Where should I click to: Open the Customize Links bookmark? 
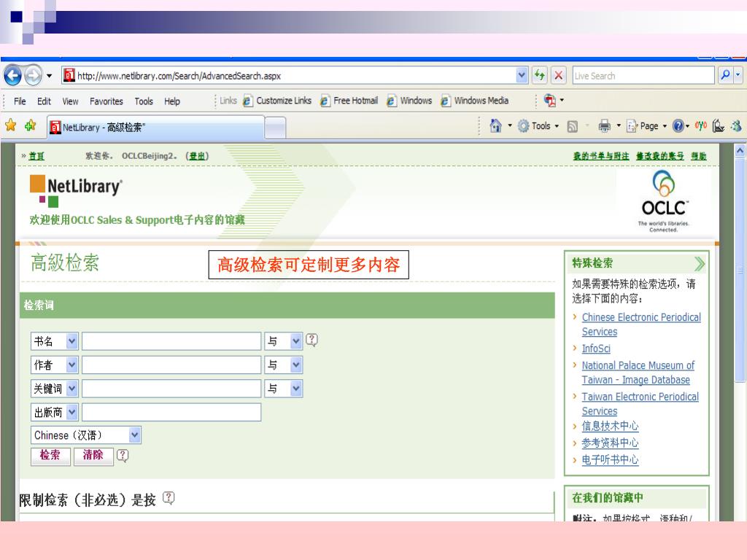(x=277, y=101)
